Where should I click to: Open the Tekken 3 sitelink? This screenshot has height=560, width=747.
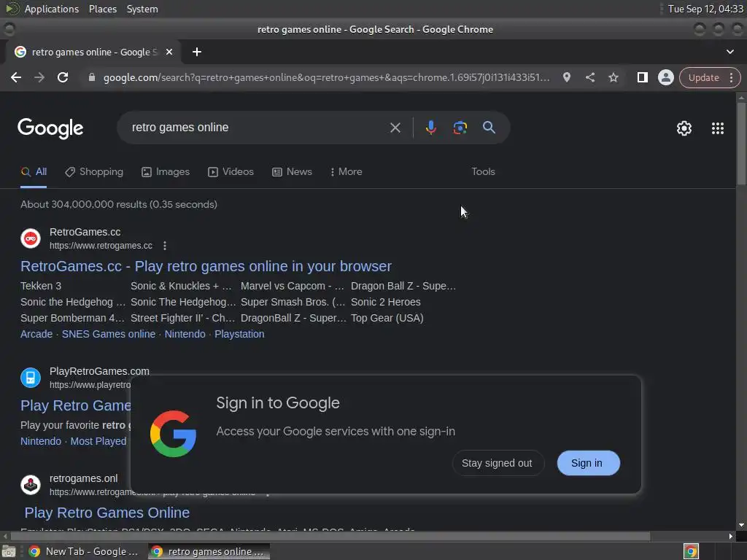click(41, 286)
